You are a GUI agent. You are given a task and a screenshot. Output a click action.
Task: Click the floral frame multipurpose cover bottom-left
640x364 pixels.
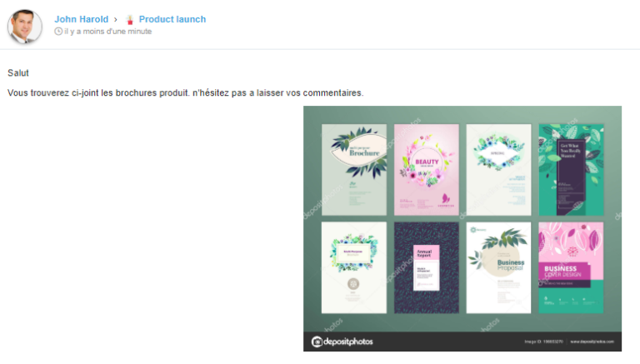click(354, 267)
